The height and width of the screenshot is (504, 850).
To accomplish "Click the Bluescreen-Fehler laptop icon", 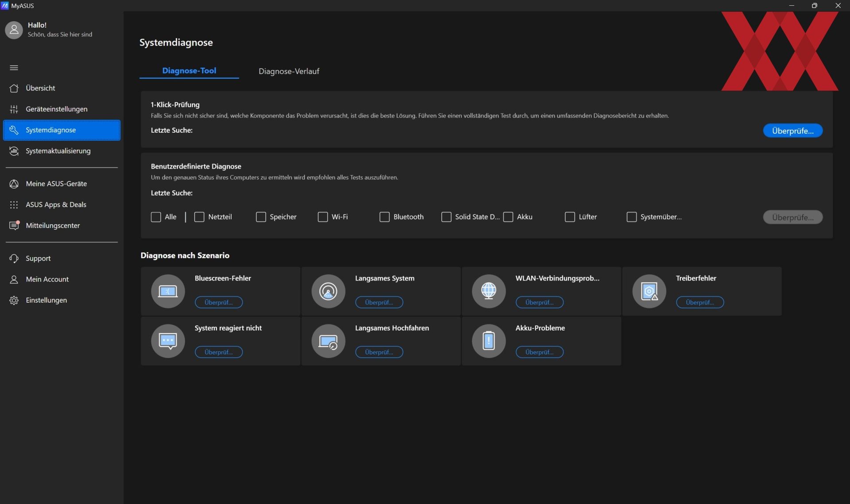I will coord(168,291).
